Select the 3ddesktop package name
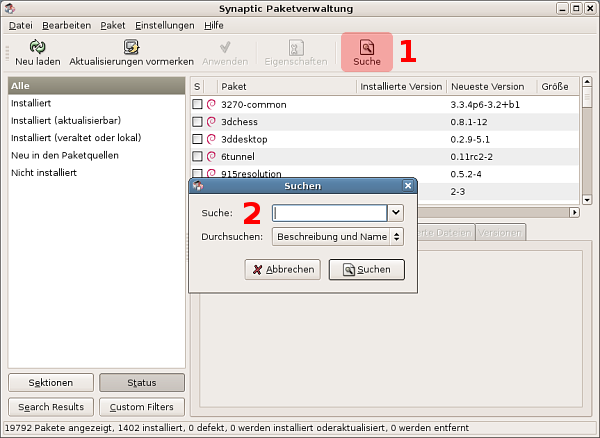Screen dimensions: 600x438 244,139
